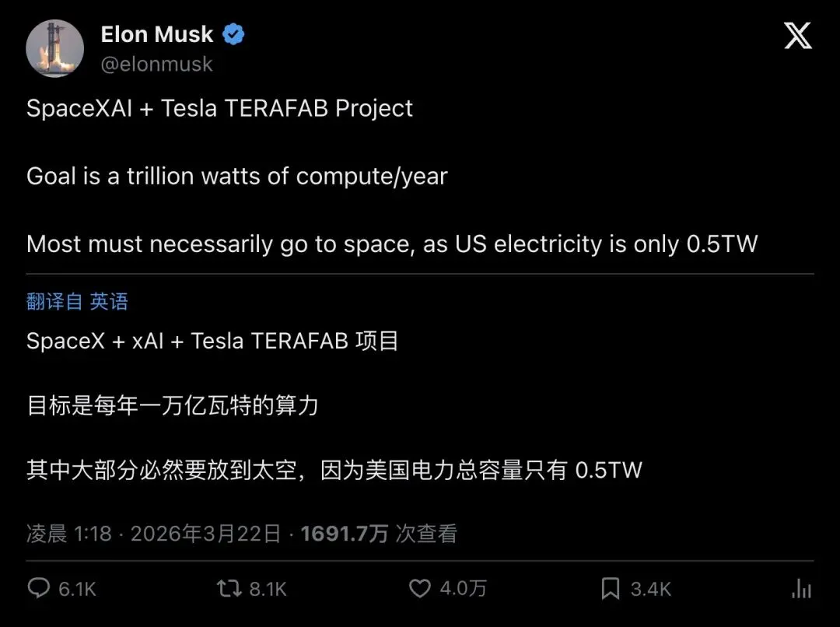This screenshot has width=840, height=627.
Task: Open the reply speech bubble icon
Action: click(x=39, y=588)
